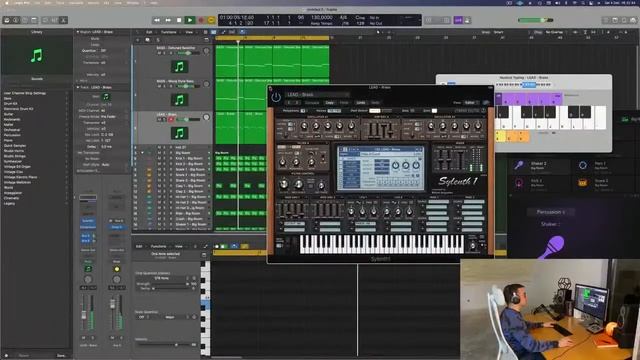
Task: Click the Save button at Library bottom
Action: click(x=61, y=356)
